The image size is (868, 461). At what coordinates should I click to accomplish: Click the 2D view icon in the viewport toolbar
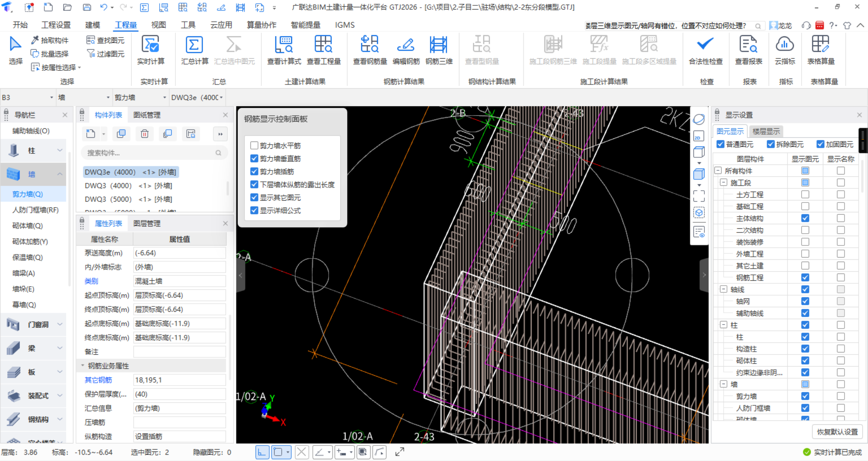click(698, 136)
